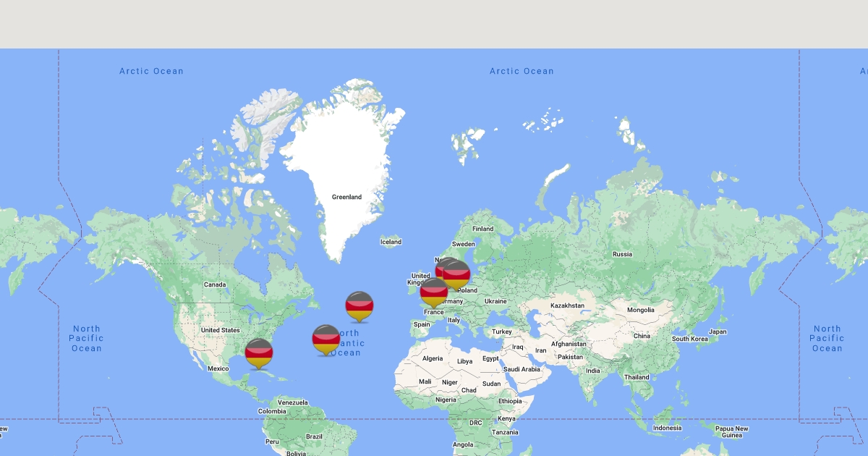
Task: Click the Indonesia map label
Action: click(x=667, y=428)
